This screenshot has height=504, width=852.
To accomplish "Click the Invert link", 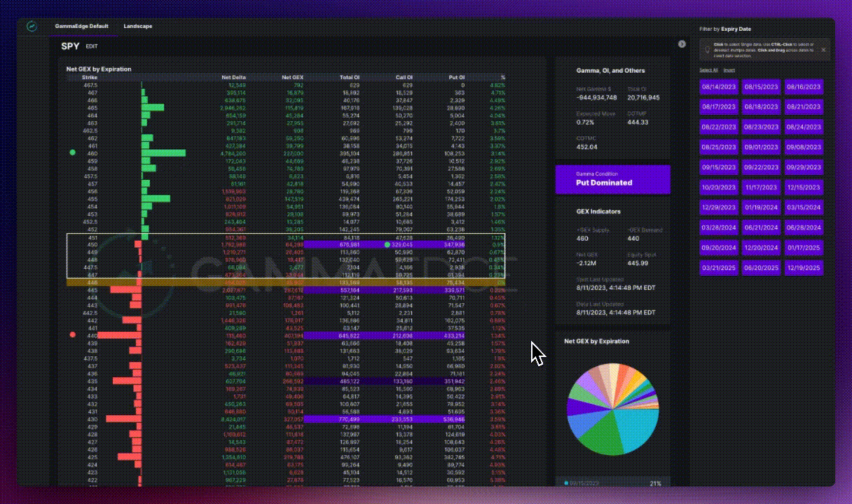I will pyautogui.click(x=729, y=70).
